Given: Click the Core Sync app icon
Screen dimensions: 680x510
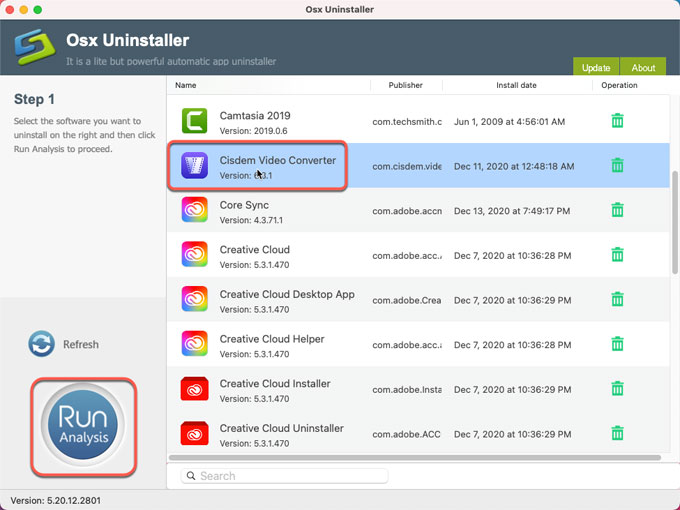Looking at the screenshot, I should coord(194,210).
